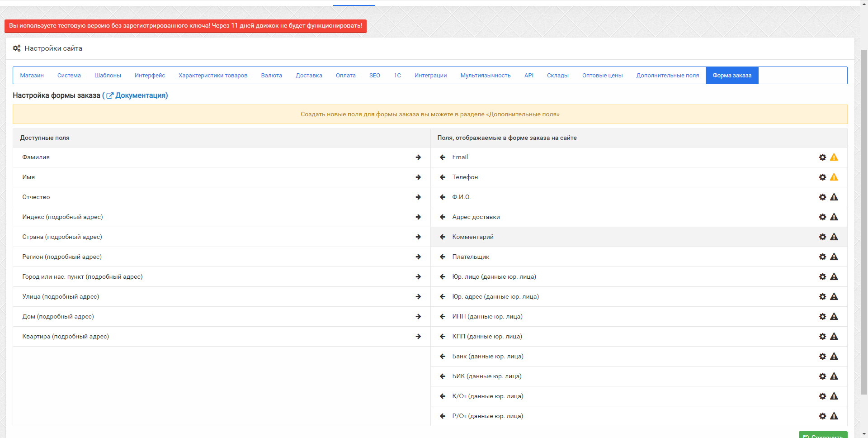
Task: Click the green Сохранить button
Action: tap(823, 435)
